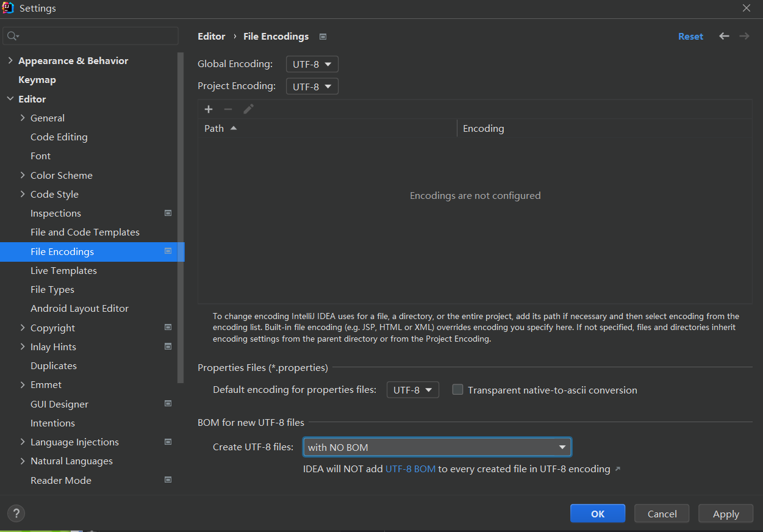Click the external link arrow after UTF-8 encoding text
This screenshot has height=532, width=763.
coord(617,469)
